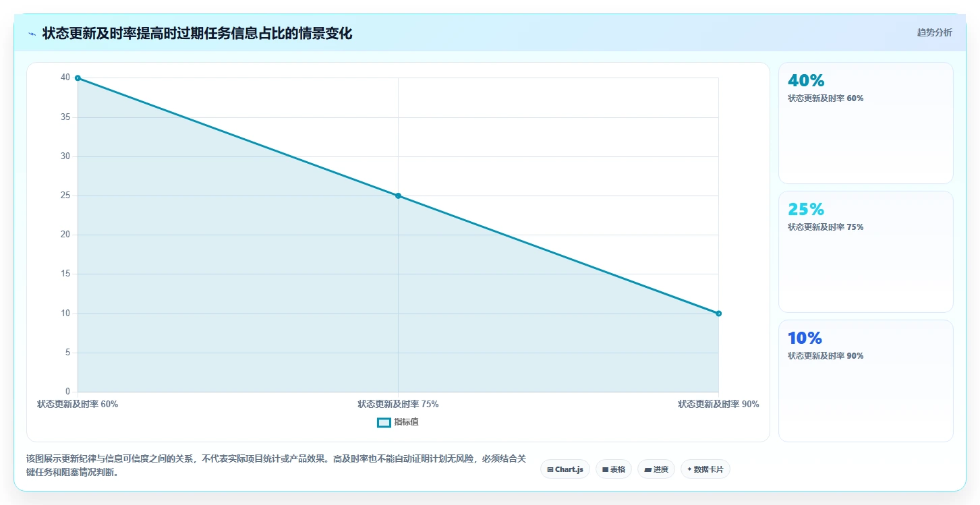This screenshot has height=505, width=980.
Task: Select the 进度 tag
Action: (x=656, y=469)
